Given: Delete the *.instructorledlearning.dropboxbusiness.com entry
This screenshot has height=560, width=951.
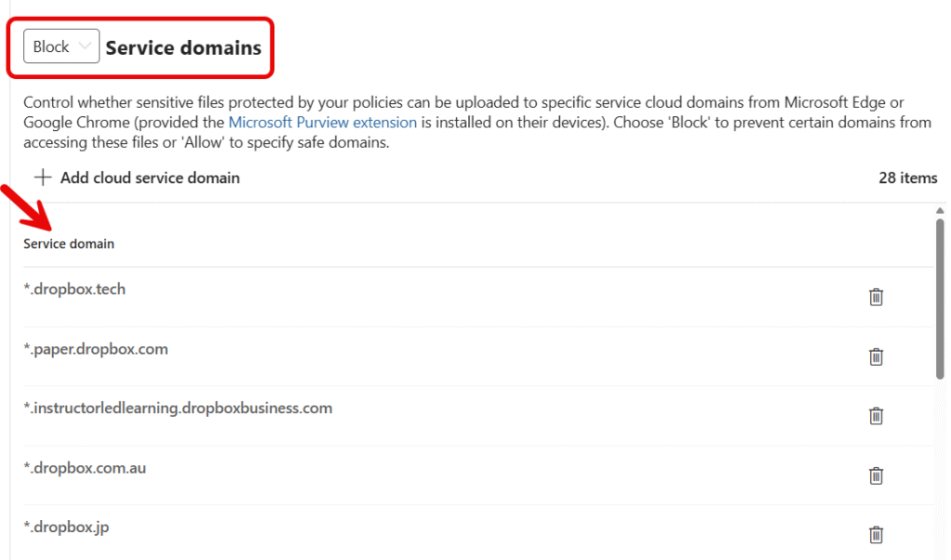Looking at the screenshot, I should 876,416.
